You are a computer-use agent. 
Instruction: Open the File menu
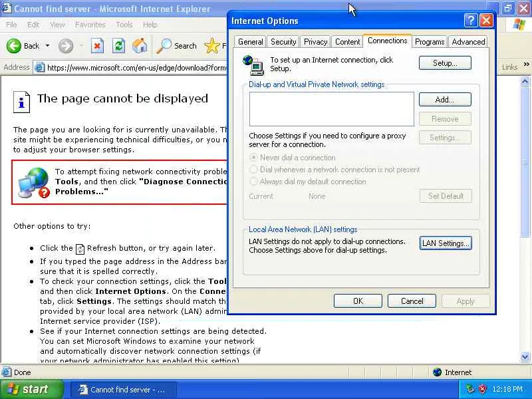11,25
